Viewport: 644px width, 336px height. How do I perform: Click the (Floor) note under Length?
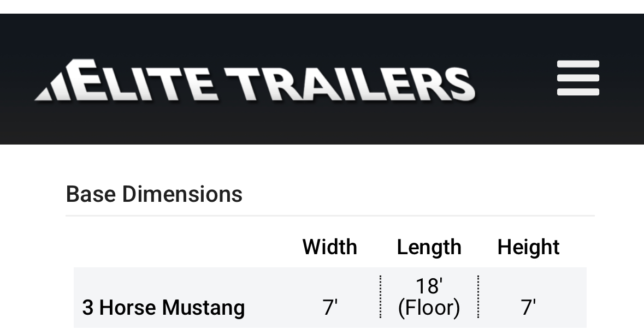[x=429, y=308]
